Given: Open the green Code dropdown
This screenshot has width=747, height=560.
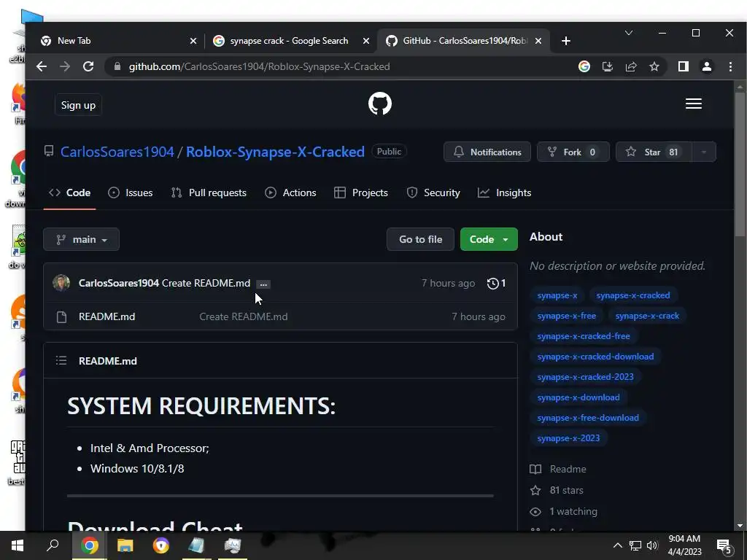Looking at the screenshot, I should 489,239.
